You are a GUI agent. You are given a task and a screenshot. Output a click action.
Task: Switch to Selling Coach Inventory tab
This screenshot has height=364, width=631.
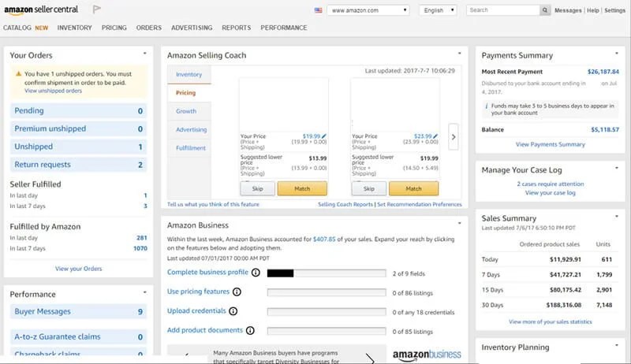(189, 74)
